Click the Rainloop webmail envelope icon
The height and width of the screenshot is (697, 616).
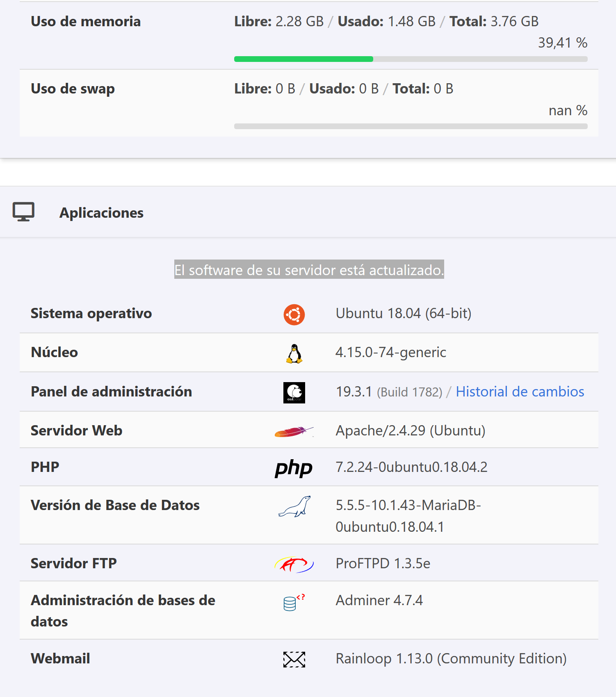[x=294, y=659]
